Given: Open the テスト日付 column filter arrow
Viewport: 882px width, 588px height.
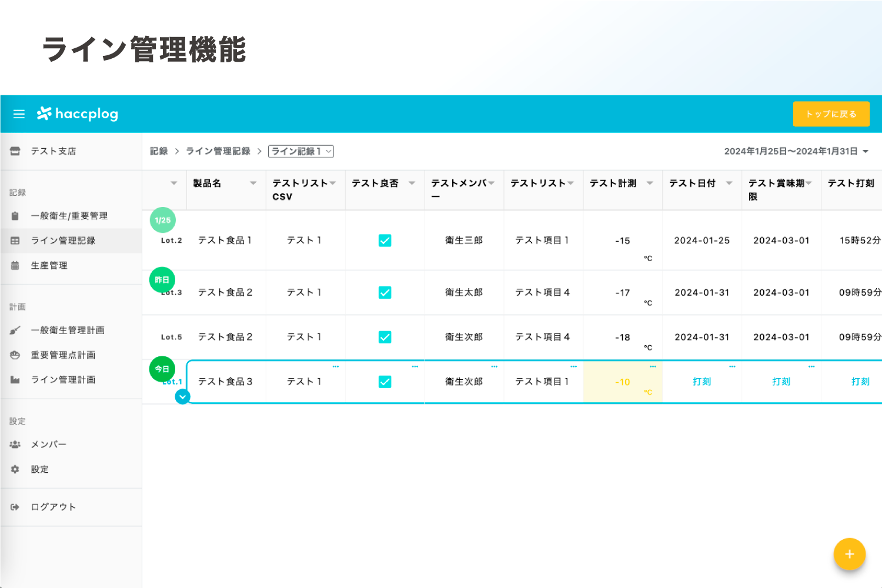Looking at the screenshot, I should (729, 183).
